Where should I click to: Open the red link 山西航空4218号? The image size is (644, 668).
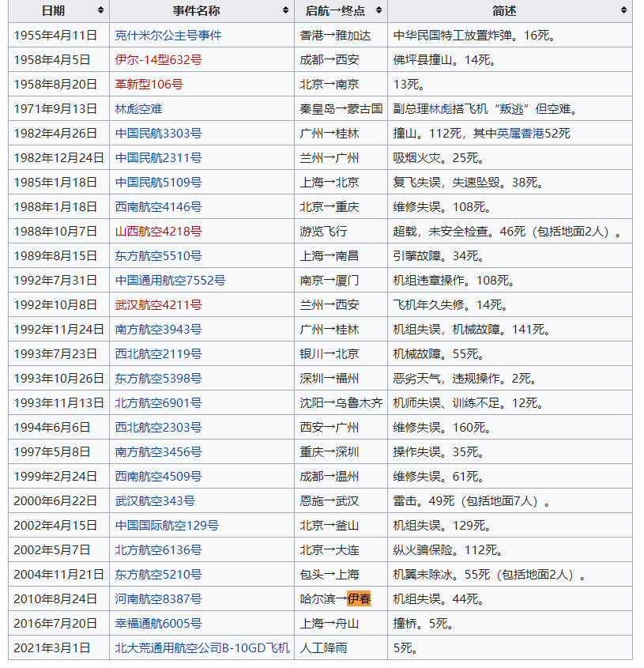tap(159, 232)
